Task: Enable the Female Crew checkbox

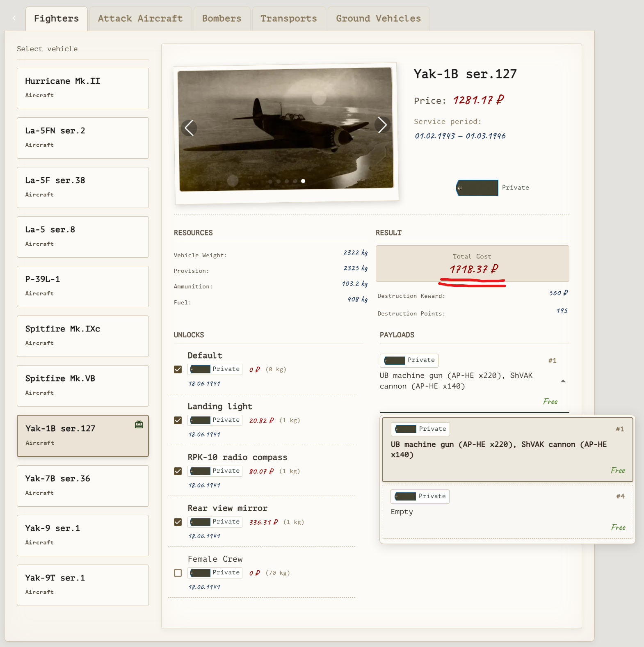Action: 178,573
